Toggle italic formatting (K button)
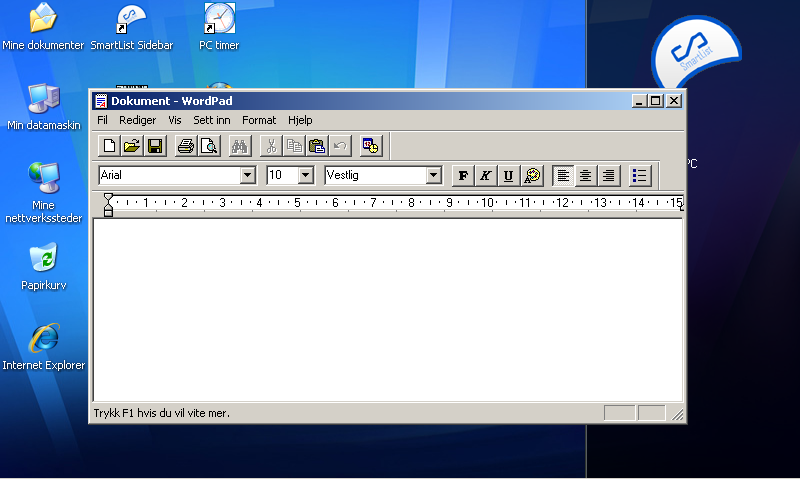 coord(486,175)
